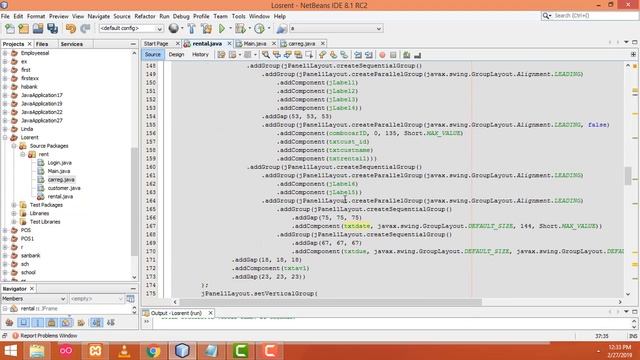The width and height of the screenshot is (640, 360).
Task: Click the Projects panel vertical scrollbar
Action: click(134, 202)
